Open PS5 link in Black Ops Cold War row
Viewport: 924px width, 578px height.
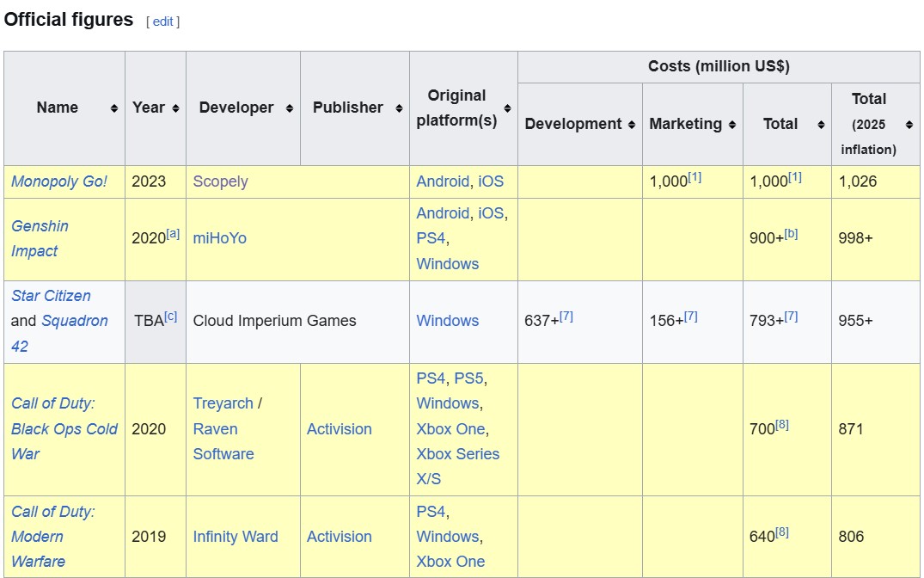point(468,378)
